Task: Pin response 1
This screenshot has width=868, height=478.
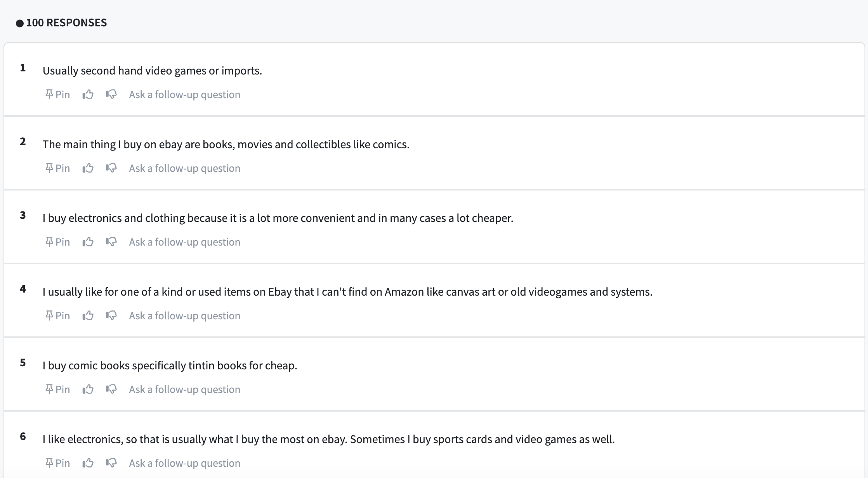Action: point(57,94)
